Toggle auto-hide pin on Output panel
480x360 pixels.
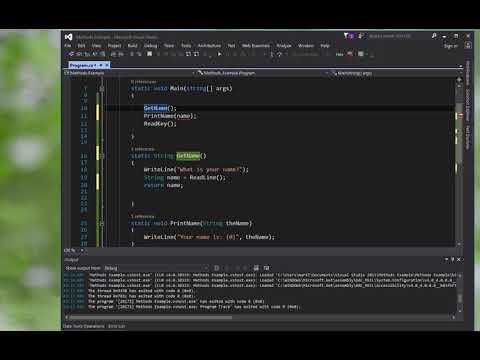pyautogui.click(x=453, y=259)
